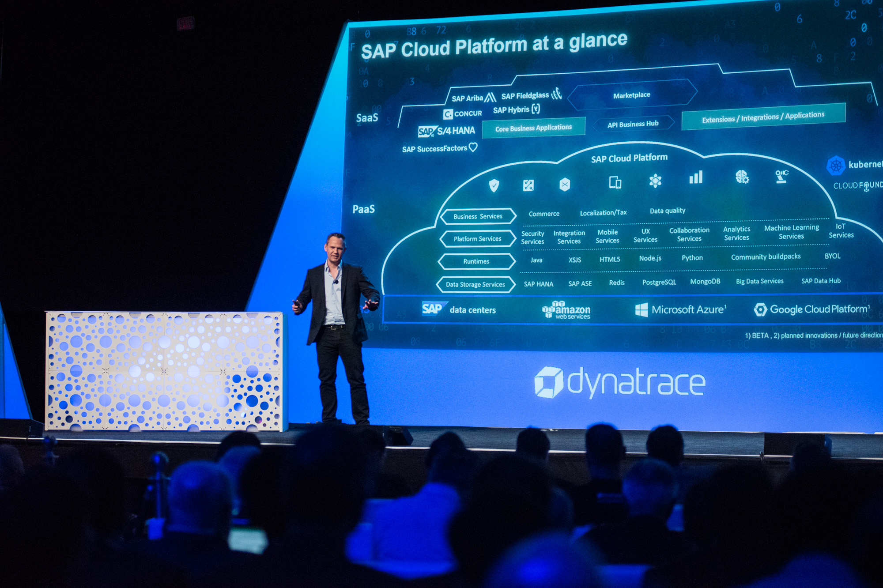Click the brain machine learning icon
Image resolution: width=883 pixels, height=588 pixels.
pyautogui.click(x=742, y=177)
